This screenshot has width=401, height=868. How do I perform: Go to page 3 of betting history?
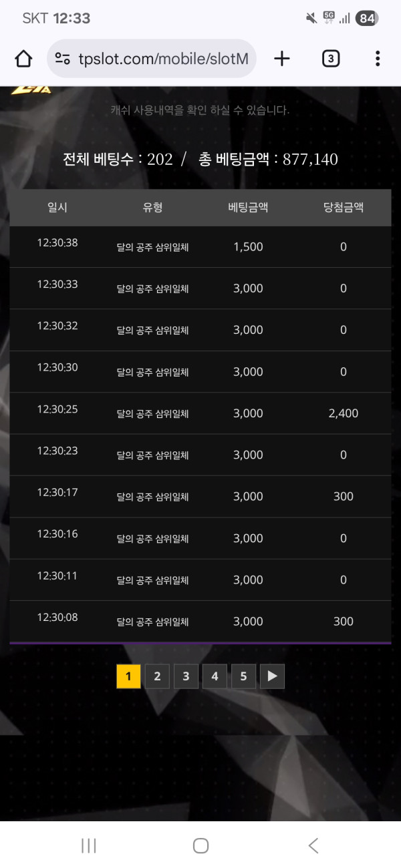[186, 676]
